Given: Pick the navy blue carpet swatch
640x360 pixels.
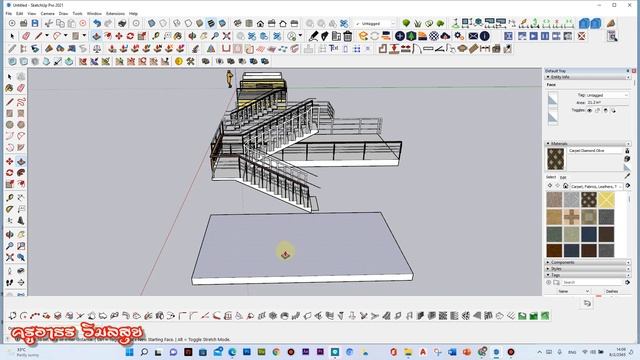Looking at the screenshot, I should click(x=589, y=234).
